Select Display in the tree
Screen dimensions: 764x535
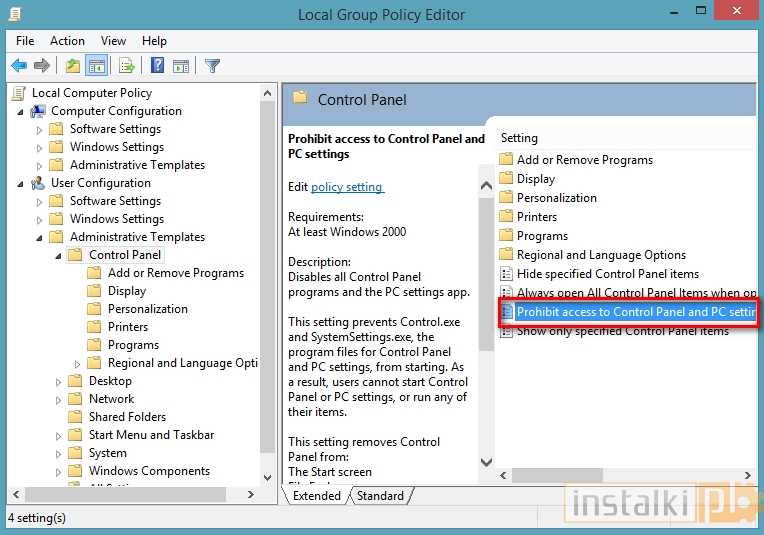[x=127, y=291]
